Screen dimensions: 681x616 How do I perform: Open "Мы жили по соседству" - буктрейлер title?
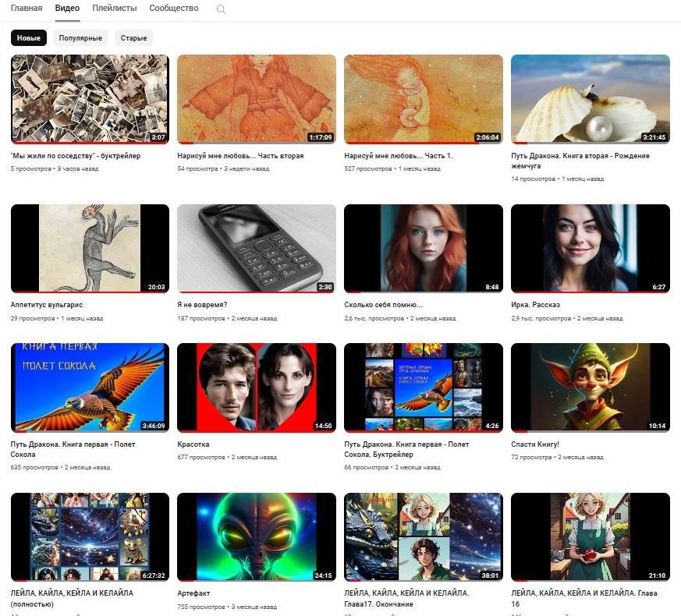(76, 155)
